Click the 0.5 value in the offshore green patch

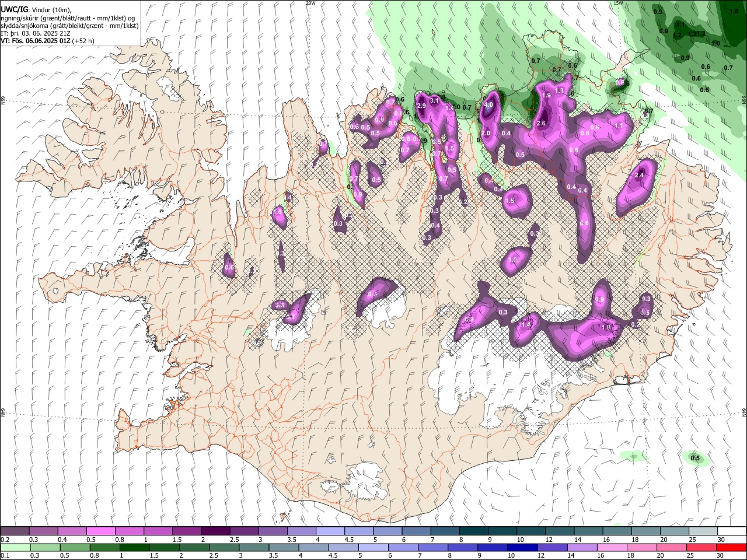pyautogui.click(x=695, y=459)
